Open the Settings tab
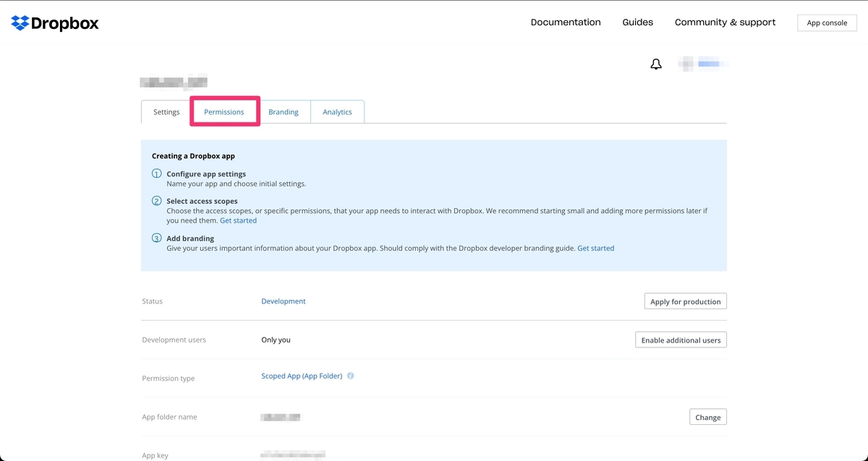Screen dimensions: 868x461 [x=166, y=112]
